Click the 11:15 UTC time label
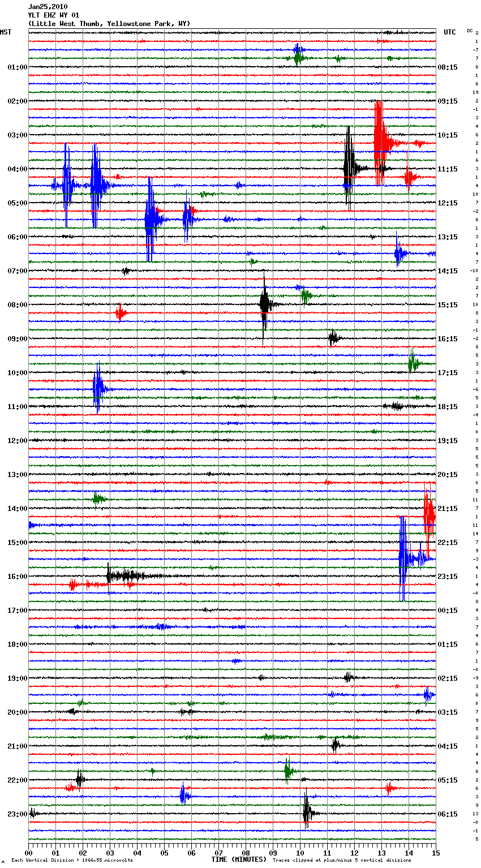The image size is (481, 868). (x=448, y=169)
